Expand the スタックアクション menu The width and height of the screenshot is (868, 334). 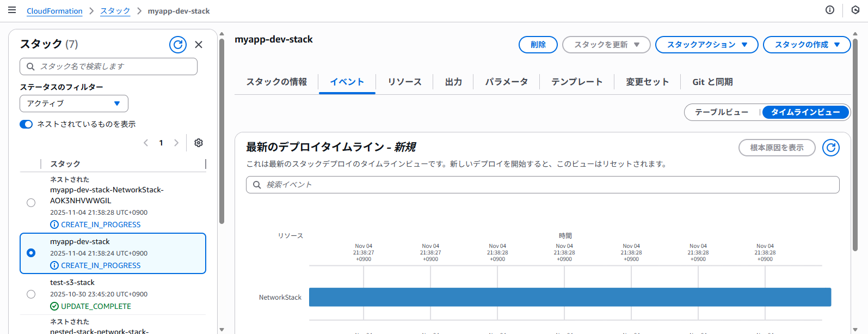pyautogui.click(x=706, y=45)
